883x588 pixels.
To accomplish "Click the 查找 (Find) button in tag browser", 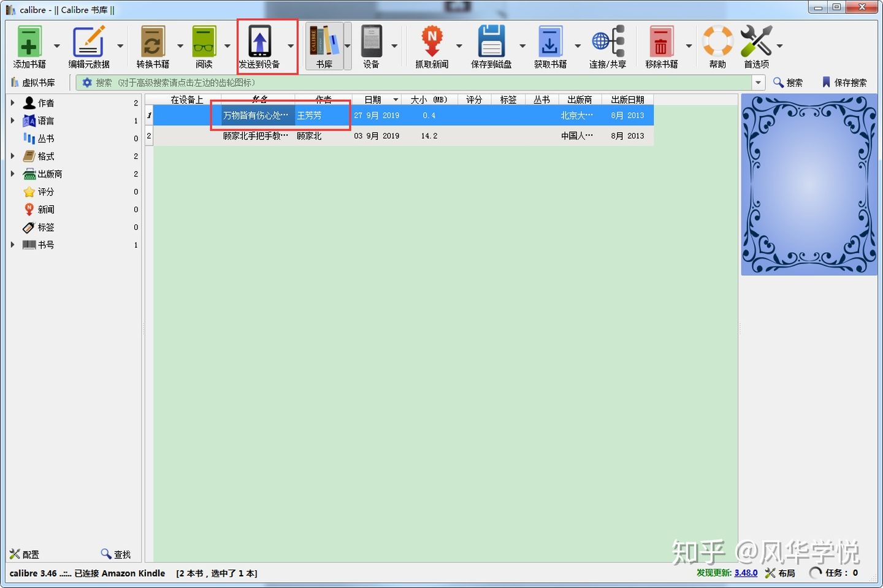I will [x=116, y=554].
